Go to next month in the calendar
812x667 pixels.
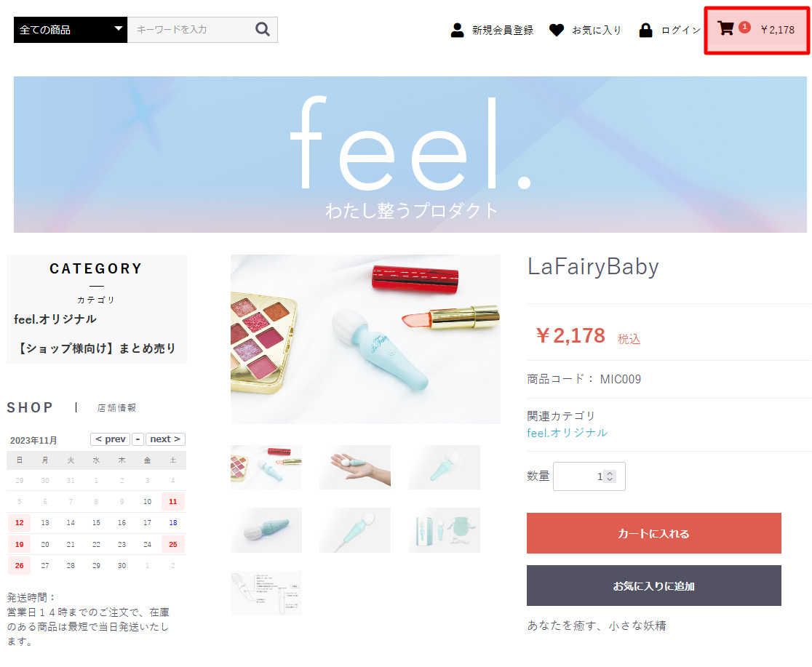coord(165,439)
